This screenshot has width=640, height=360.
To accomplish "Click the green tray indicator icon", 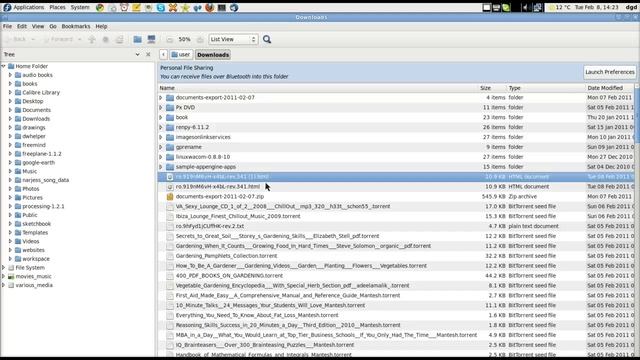I will 506,7.
